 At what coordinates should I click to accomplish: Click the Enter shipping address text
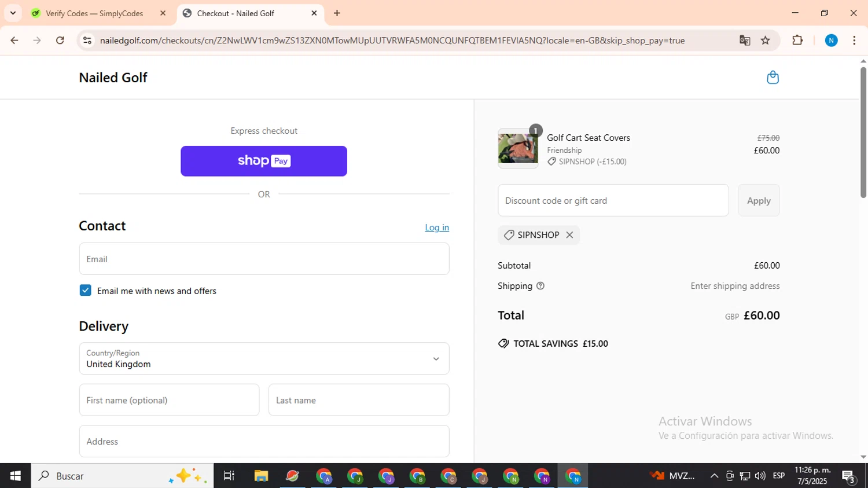(735, 286)
